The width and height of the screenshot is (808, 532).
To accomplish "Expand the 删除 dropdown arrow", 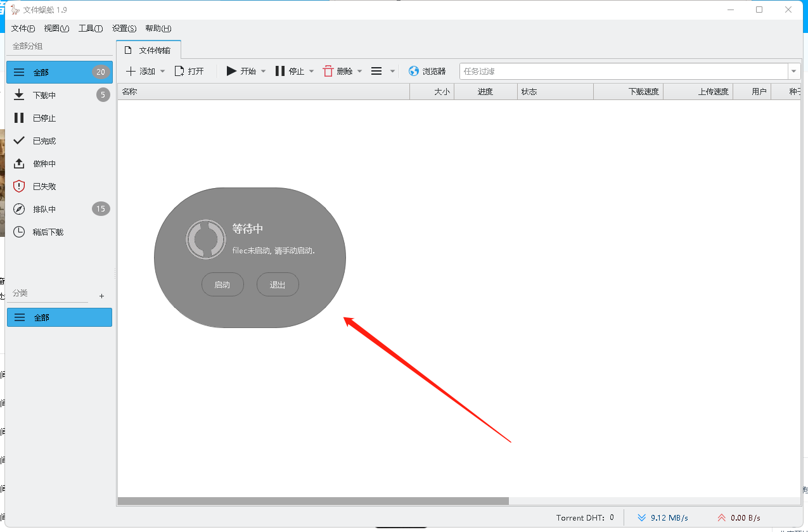I will pyautogui.click(x=359, y=72).
